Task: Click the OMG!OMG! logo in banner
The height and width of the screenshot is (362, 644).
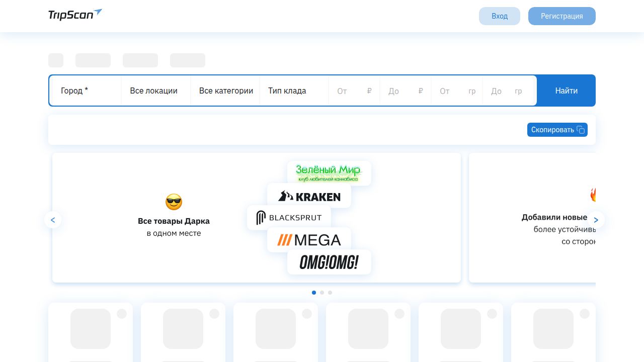Action: pyautogui.click(x=329, y=262)
